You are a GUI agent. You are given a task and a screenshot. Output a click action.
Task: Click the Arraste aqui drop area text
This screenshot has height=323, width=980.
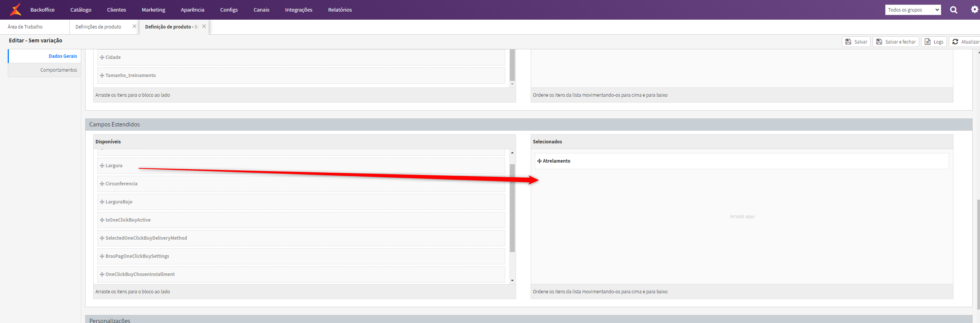click(742, 216)
